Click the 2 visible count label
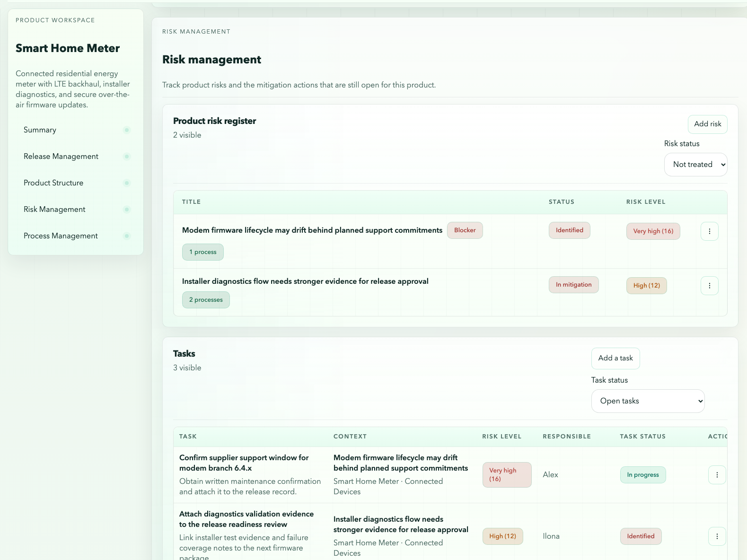 tap(187, 135)
